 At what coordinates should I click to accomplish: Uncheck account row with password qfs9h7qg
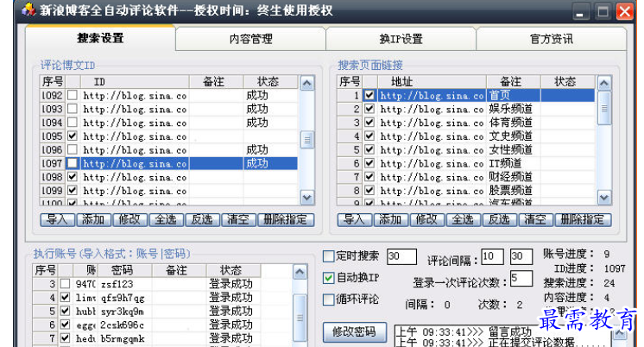click(65, 297)
